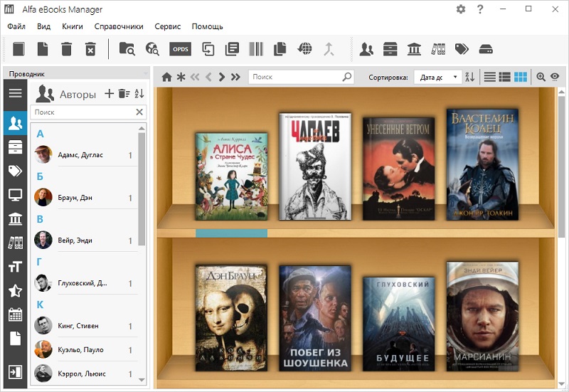Select drawer cabinet tab in sidebar
Screen dimensions: 569x392
pyautogui.click(x=15, y=147)
